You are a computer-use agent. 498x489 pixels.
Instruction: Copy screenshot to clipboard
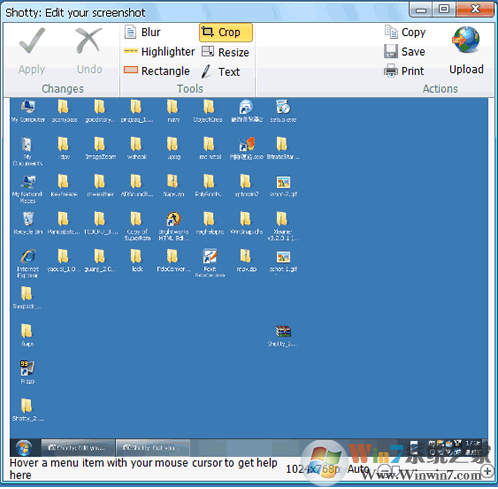click(x=405, y=32)
